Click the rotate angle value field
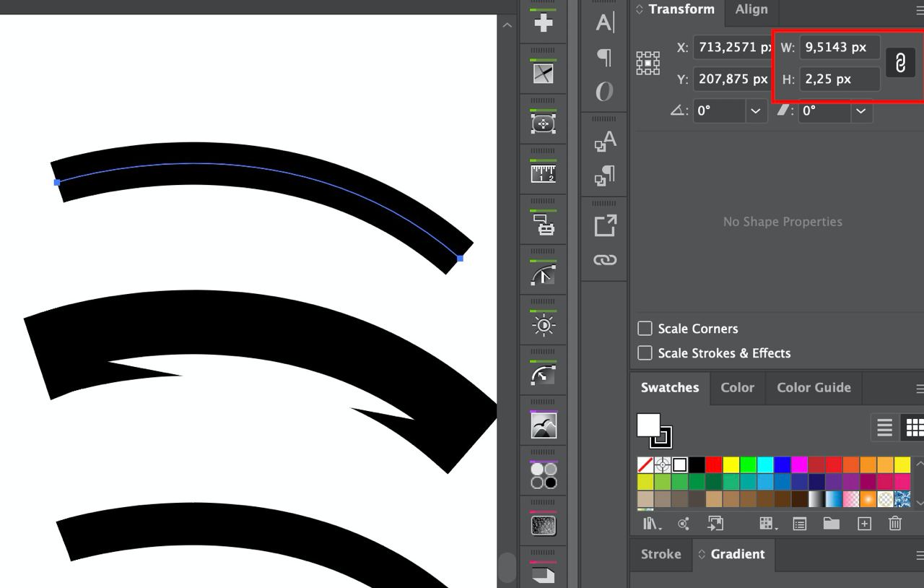This screenshot has width=924, height=588. (x=719, y=111)
